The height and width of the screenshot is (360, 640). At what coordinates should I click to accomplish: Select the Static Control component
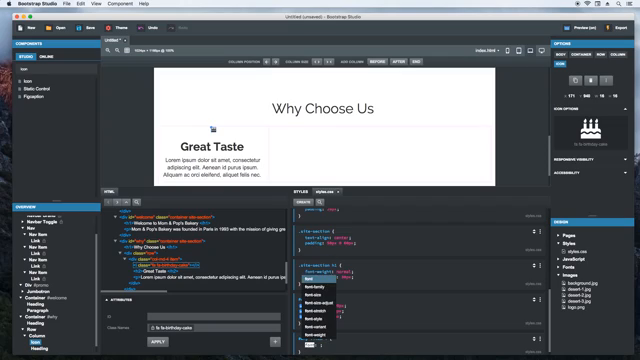[x=37, y=89]
